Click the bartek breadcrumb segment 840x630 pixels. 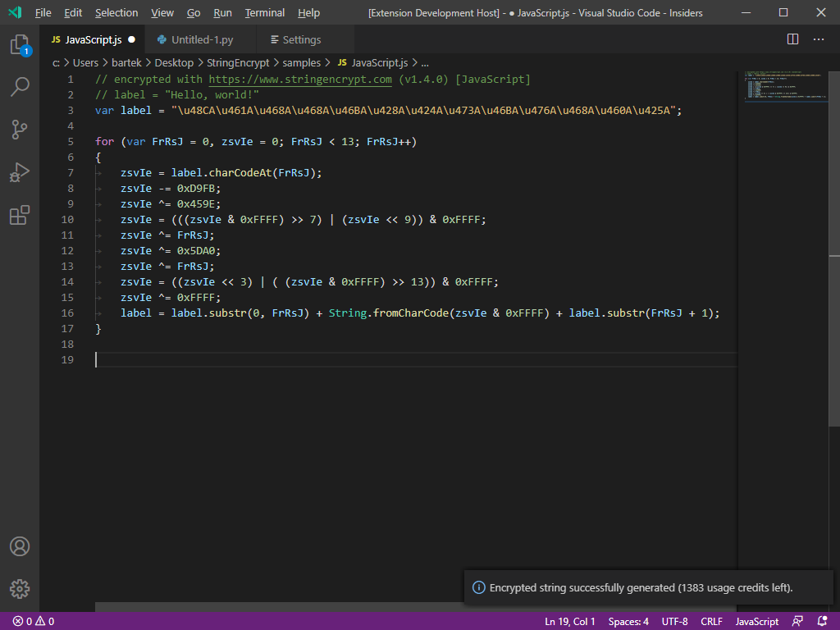[x=126, y=62]
